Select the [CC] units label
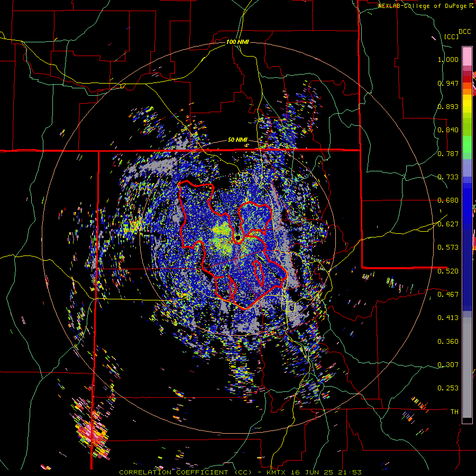Screen dimensions: 476x476 pos(452,36)
